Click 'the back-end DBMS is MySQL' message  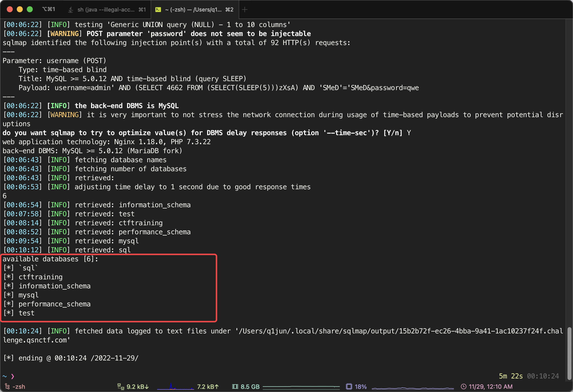pyautogui.click(x=127, y=106)
